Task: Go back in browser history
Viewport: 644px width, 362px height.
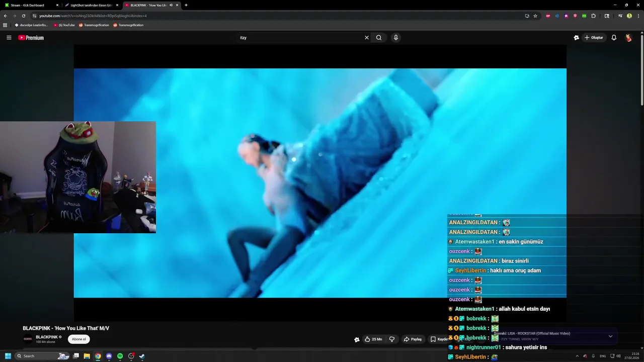Action: 6,16
